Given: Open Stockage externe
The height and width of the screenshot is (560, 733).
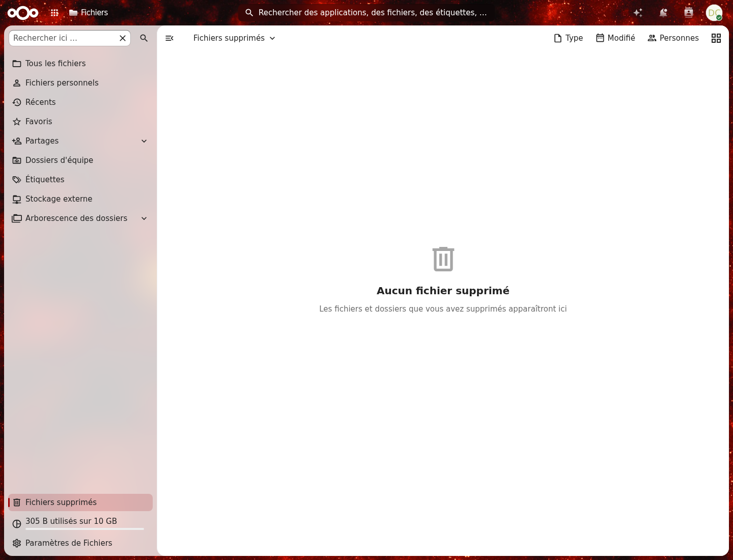Looking at the screenshot, I should (80, 199).
